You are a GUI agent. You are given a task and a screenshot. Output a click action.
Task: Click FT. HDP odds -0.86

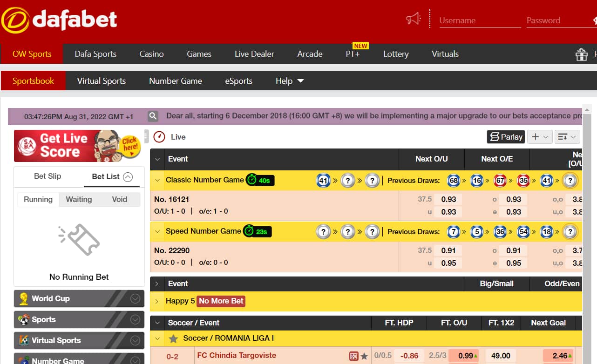point(409,356)
